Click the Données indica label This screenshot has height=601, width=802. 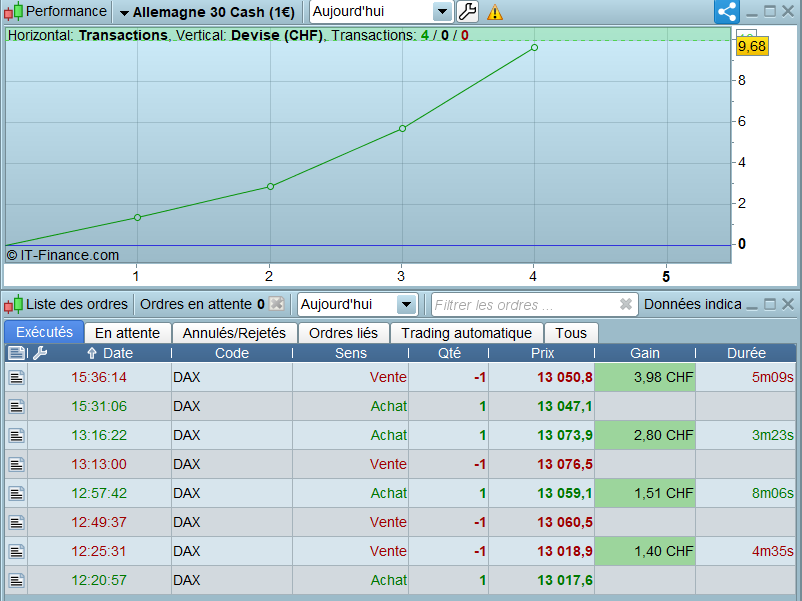[x=693, y=304]
